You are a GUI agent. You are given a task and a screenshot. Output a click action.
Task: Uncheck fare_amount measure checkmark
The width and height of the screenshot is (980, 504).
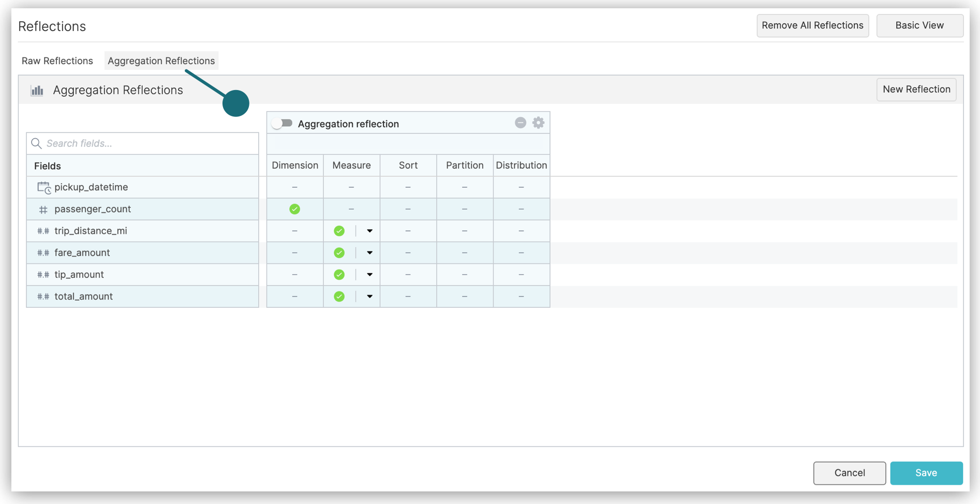tap(339, 253)
